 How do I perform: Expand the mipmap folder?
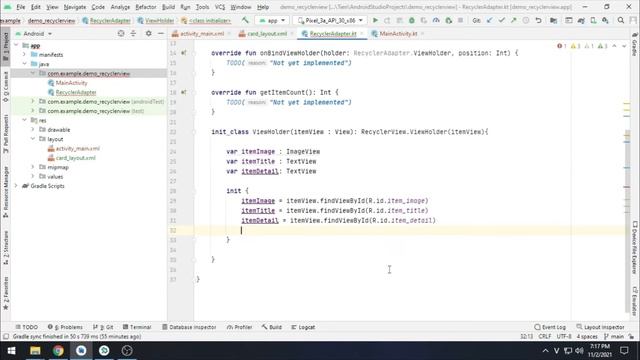point(33,167)
